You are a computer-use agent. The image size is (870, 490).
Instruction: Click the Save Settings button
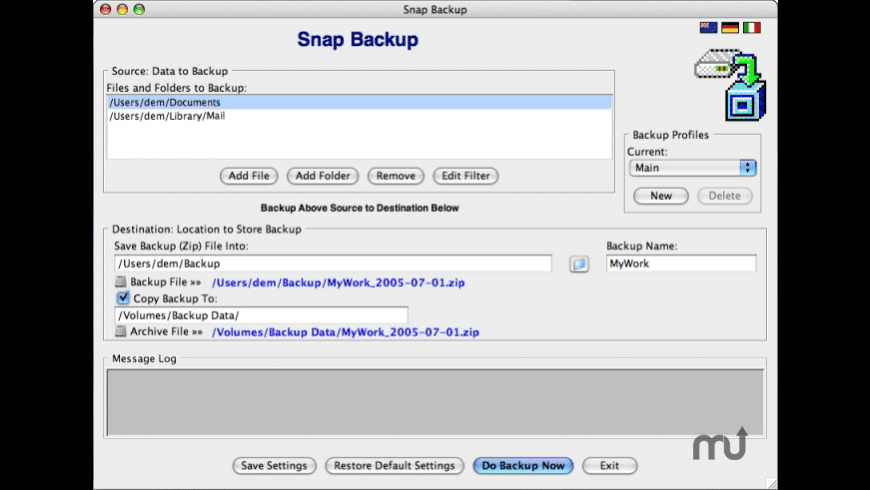tap(274, 466)
